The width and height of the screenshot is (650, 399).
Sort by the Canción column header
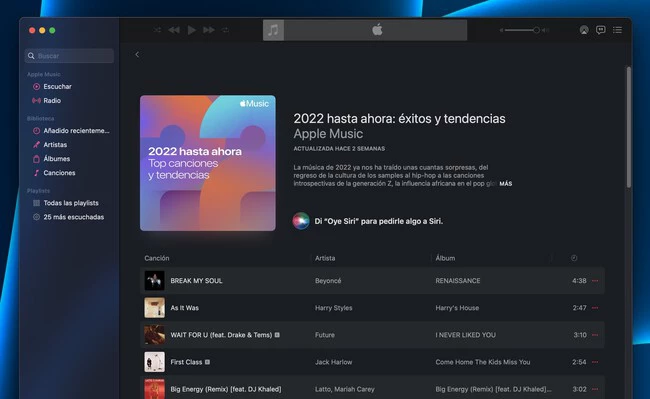click(157, 258)
